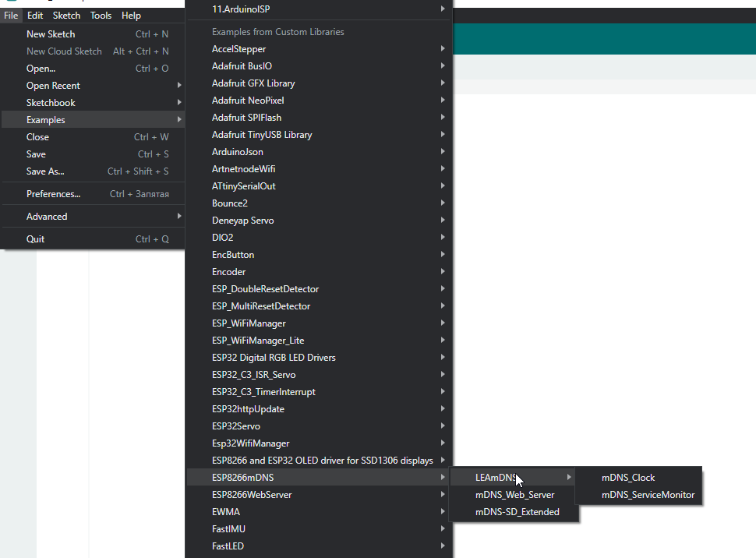The image size is (756, 558).
Task: Open EncButton examples submenu
Action: (319, 255)
